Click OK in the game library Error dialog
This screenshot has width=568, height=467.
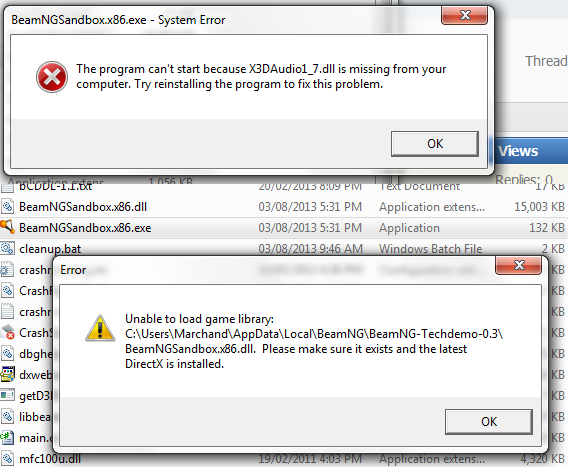tap(489, 422)
